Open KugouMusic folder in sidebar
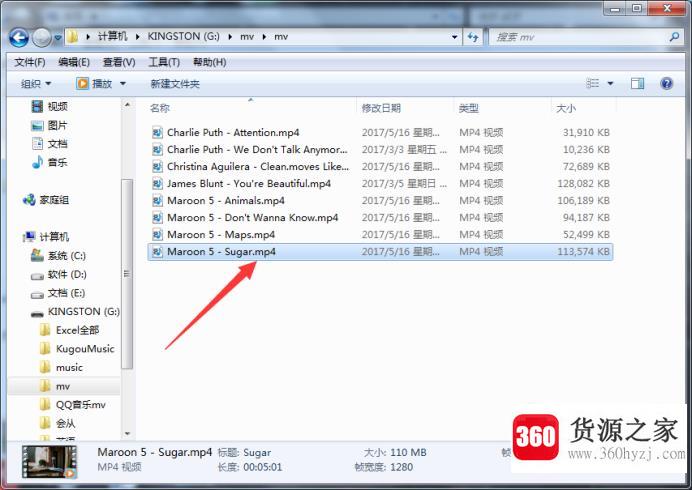 (77, 349)
